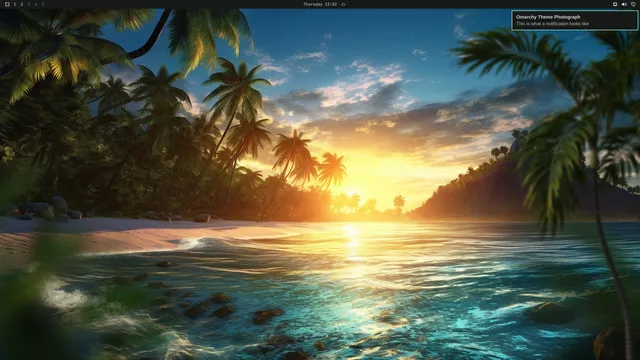Click the rightmost system tray icon
This screenshot has height=360, width=640.
633,4
